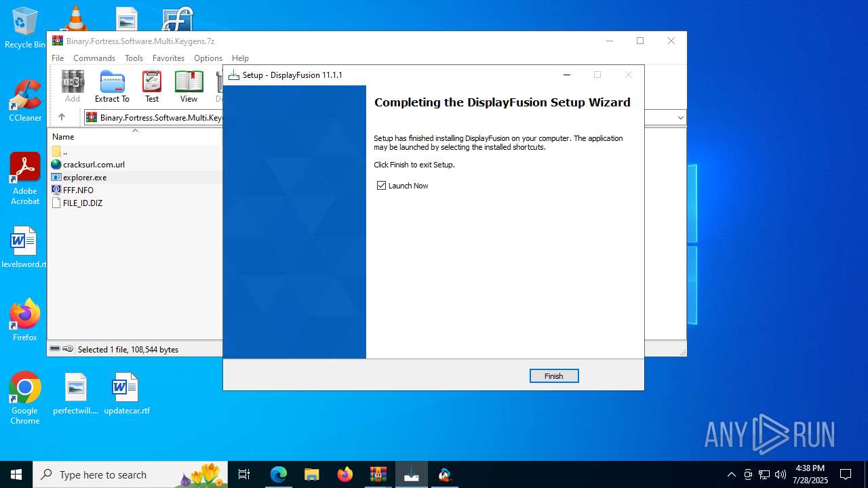Maximize the WinRAR window

pyautogui.click(x=640, y=41)
